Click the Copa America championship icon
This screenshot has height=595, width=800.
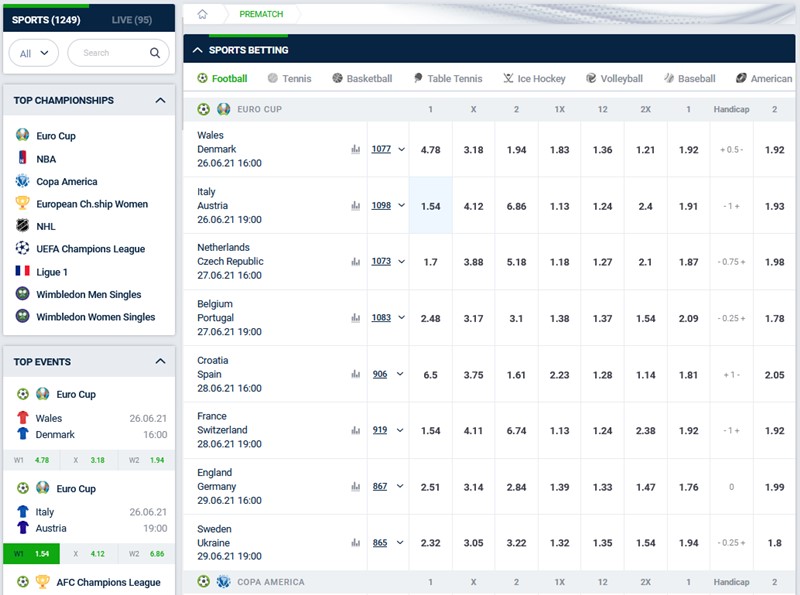point(23,181)
